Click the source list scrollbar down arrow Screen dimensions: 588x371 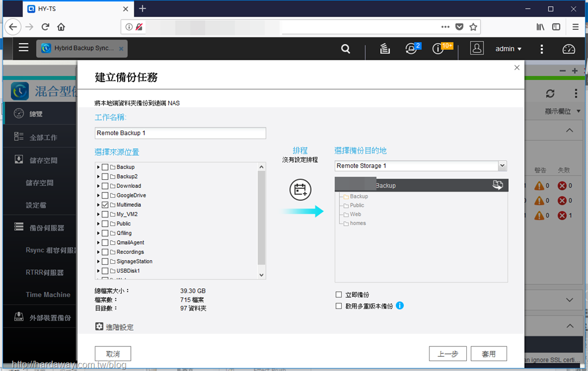tap(261, 275)
